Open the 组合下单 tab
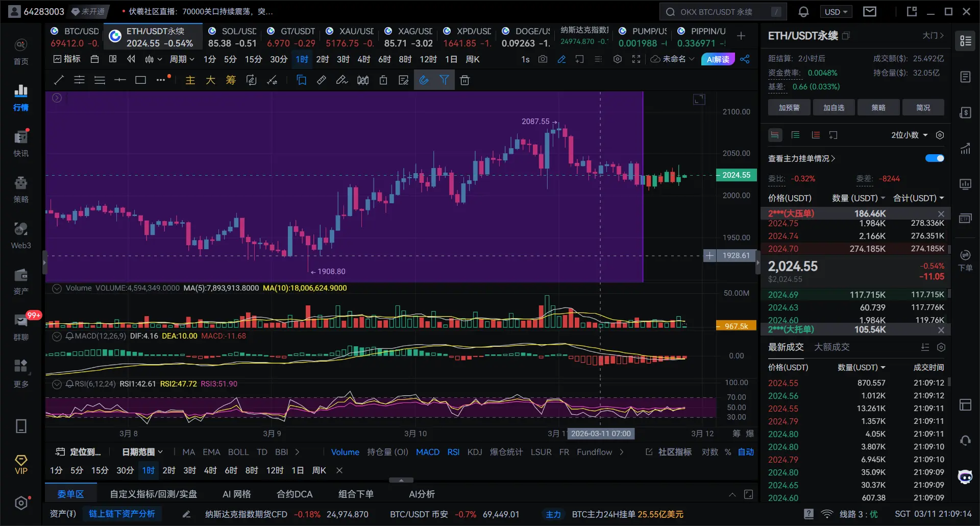This screenshot has height=526, width=980. click(x=356, y=494)
